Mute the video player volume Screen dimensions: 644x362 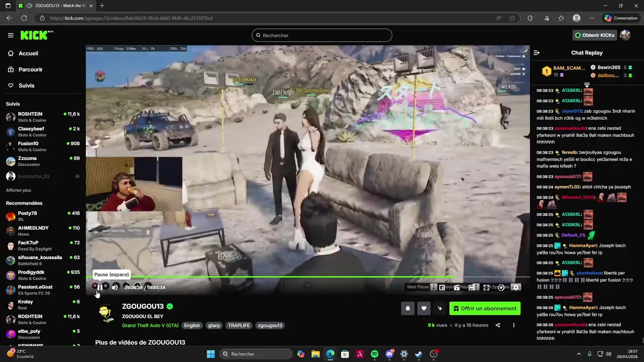[115, 288]
